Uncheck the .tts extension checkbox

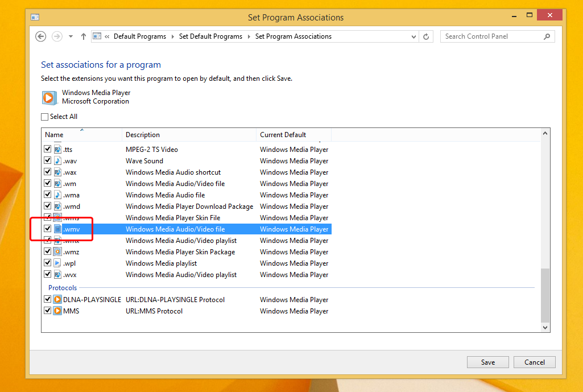pyautogui.click(x=47, y=149)
